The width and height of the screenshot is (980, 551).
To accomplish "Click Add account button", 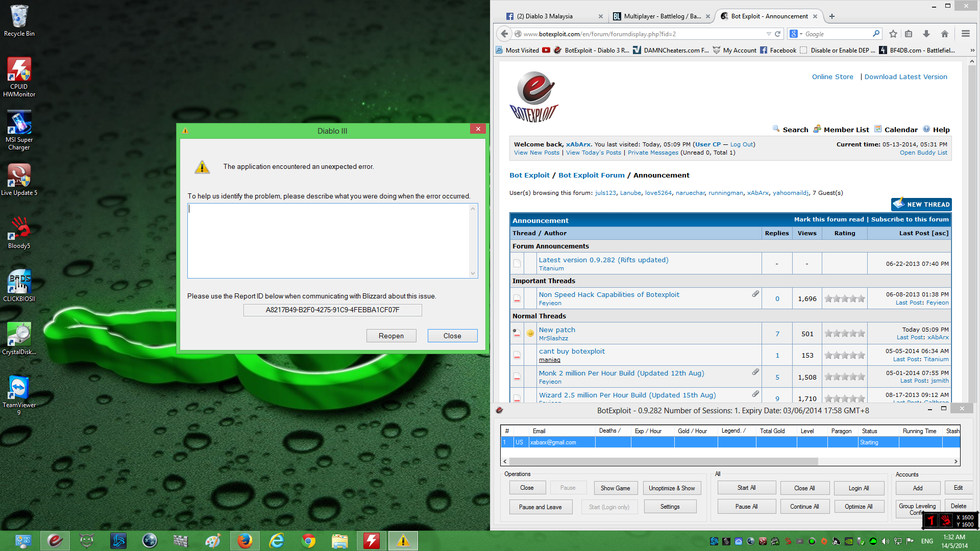I will [917, 488].
